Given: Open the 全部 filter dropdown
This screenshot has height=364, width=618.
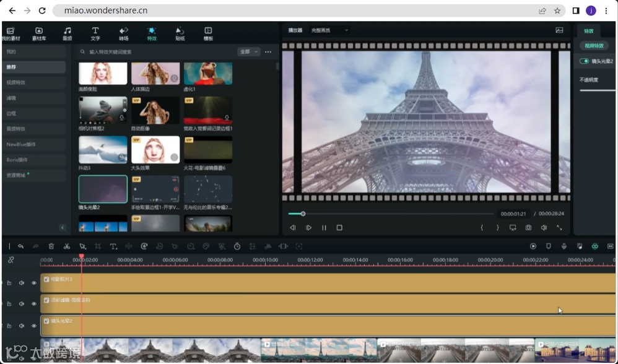Looking at the screenshot, I should point(249,51).
